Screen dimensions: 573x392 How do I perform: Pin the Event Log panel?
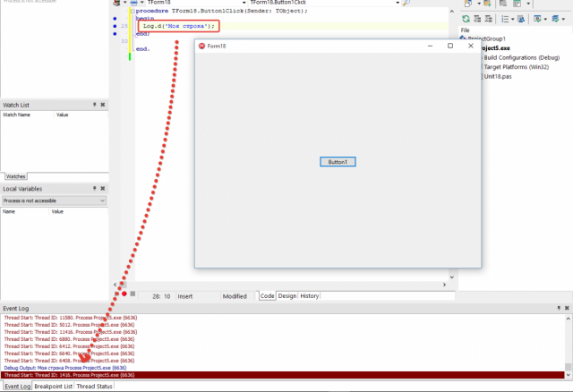pyautogui.click(x=559, y=309)
